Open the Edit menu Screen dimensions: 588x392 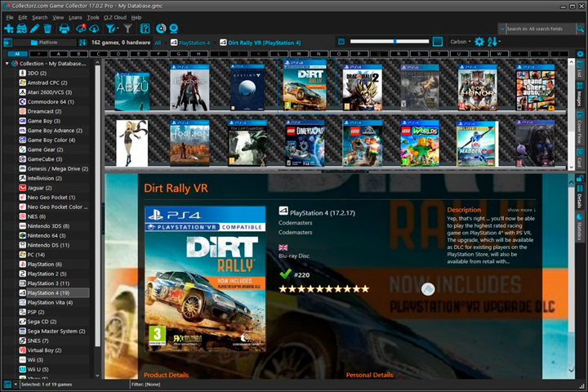pos(23,17)
